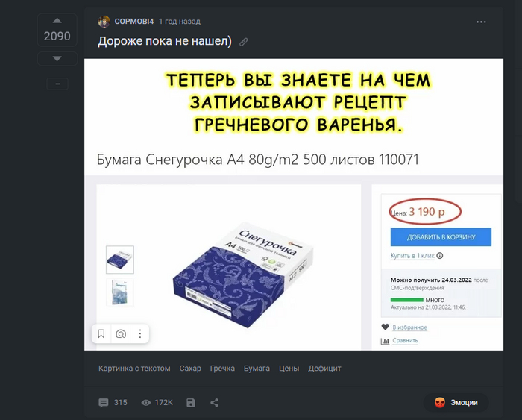The width and height of the screenshot is (522, 420).
Task: Open the comments with the 315 icon
Action: (x=113, y=403)
